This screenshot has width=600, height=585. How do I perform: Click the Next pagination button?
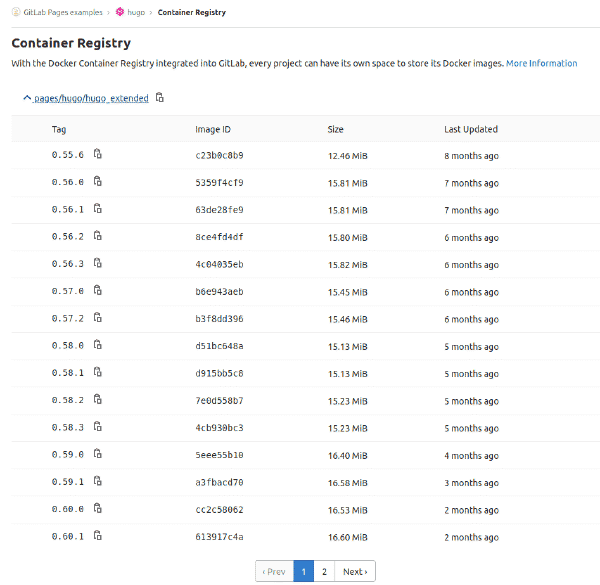pyautogui.click(x=355, y=571)
